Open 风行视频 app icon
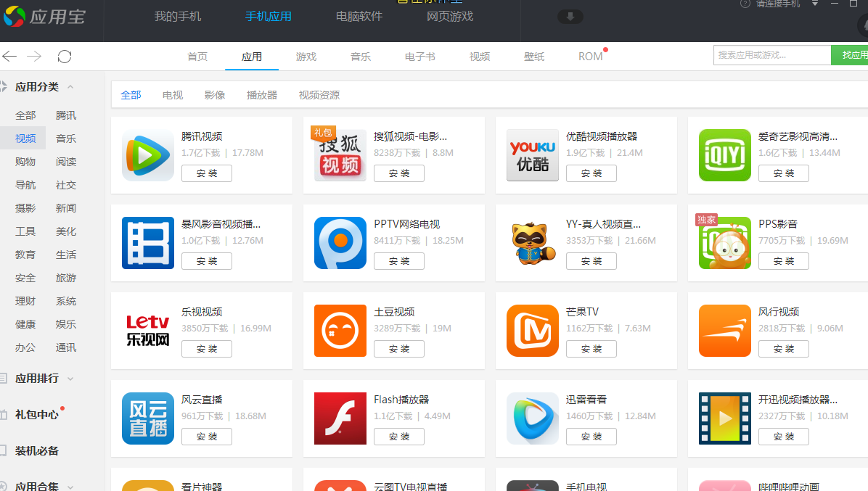868x491 pixels. tap(724, 331)
